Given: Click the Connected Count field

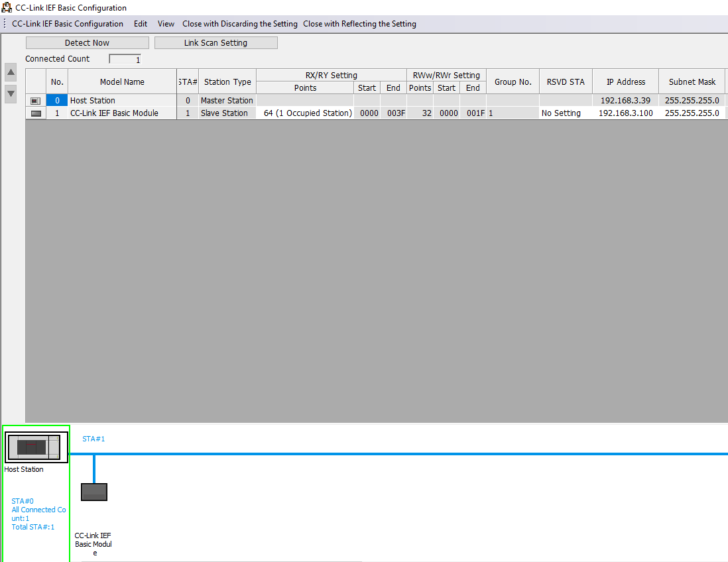Looking at the screenshot, I should (125, 59).
